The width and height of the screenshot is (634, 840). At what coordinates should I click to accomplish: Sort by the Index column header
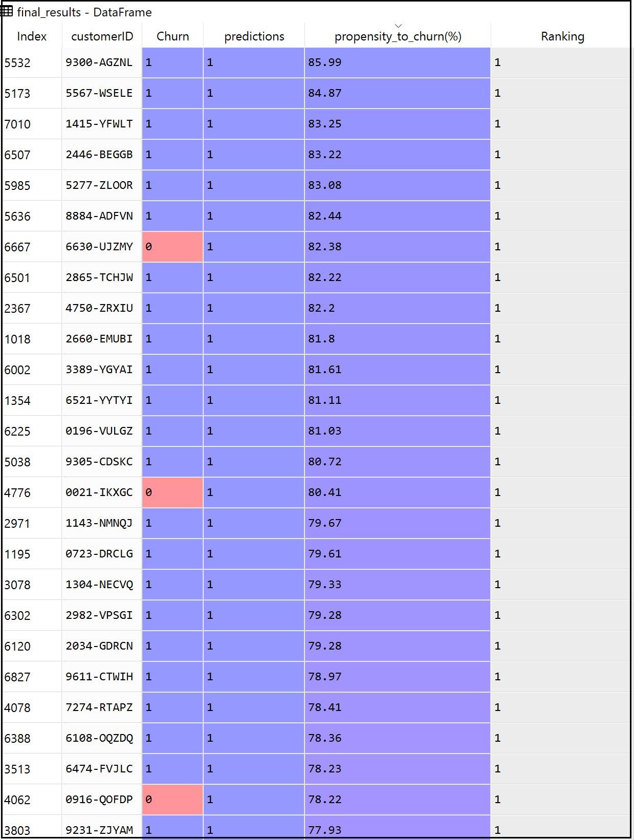32,36
